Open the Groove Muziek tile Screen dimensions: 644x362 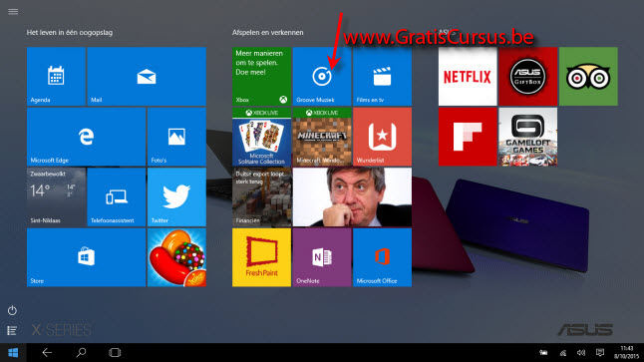click(322, 77)
